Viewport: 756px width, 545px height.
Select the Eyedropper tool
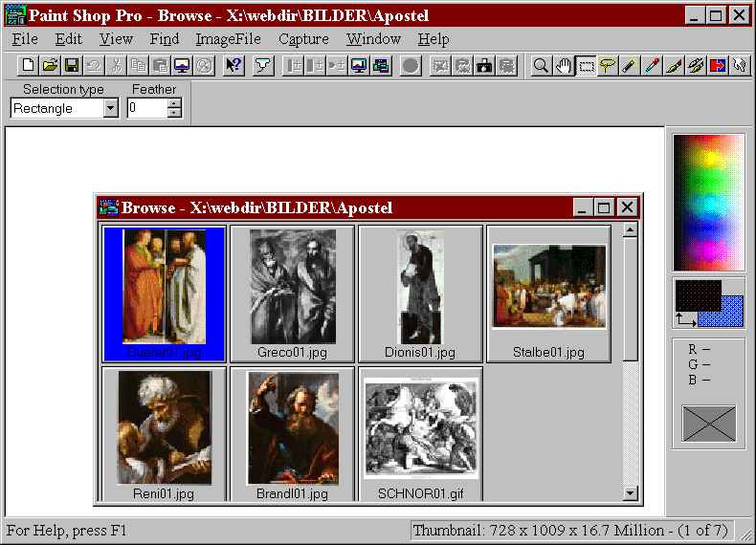652,66
